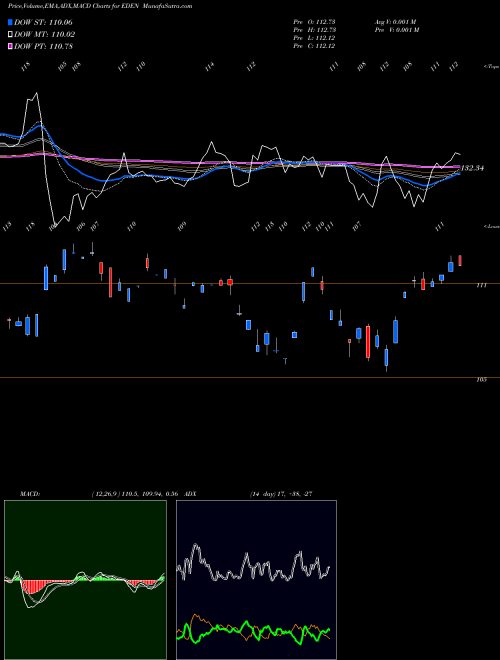Select the 'DOW MT: 110.02' legend text
Image resolution: width=500 pixels, height=660 pixels.
click(x=45, y=34)
